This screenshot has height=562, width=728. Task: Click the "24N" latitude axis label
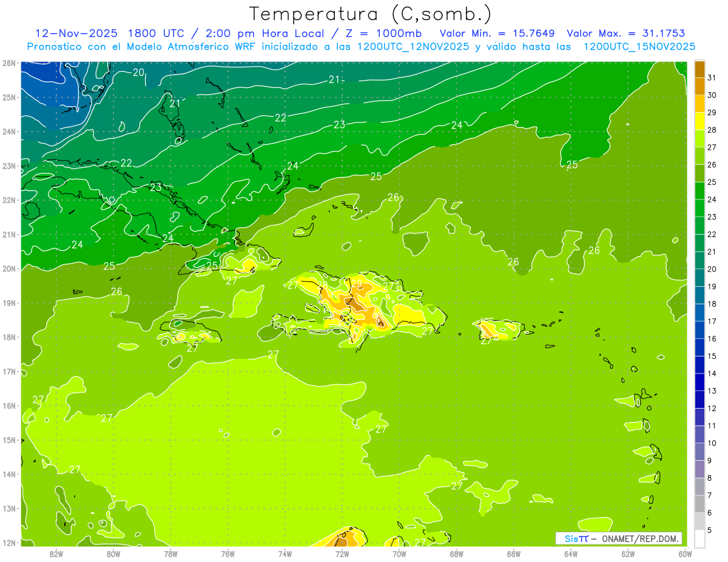pos(9,132)
